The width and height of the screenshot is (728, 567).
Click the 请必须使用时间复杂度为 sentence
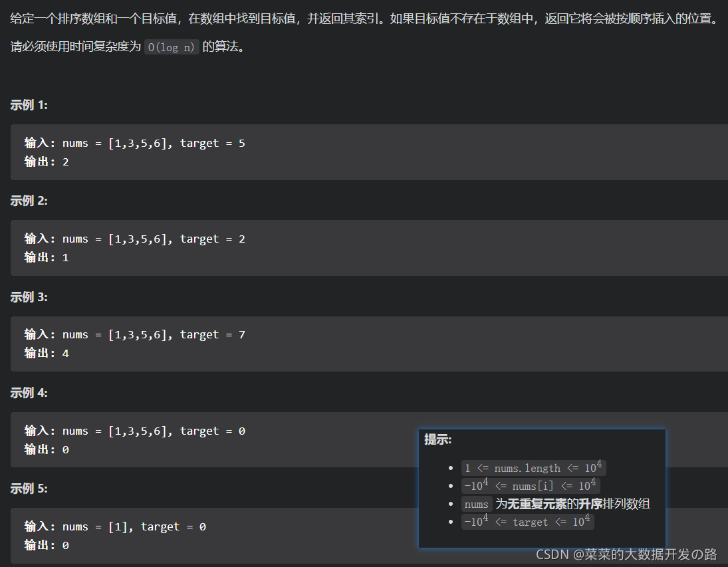(x=127, y=47)
